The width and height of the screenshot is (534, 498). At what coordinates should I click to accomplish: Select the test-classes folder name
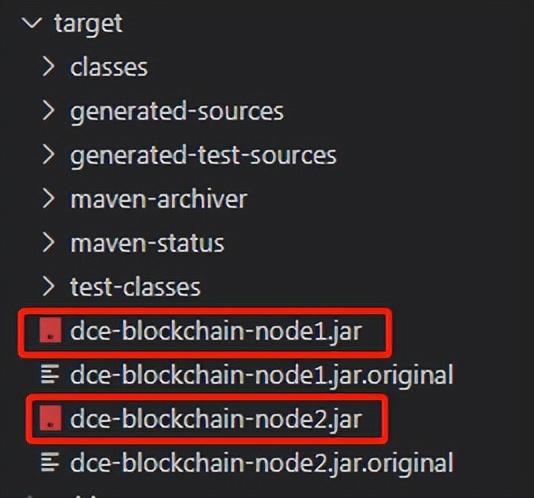tap(135, 287)
